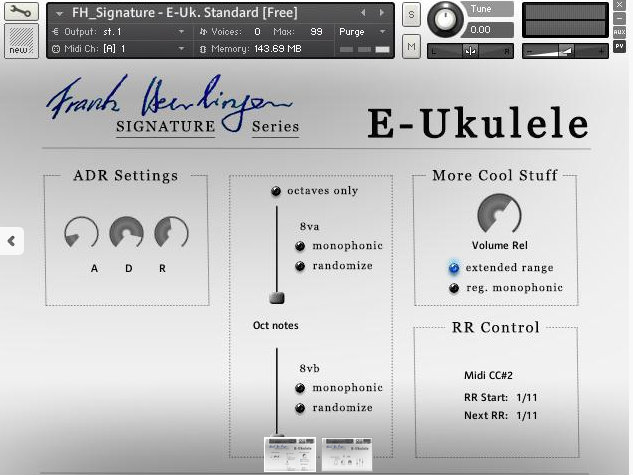Open the Midi Ch [A] 1 dropdown
This screenshot has height=475, width=633.
tap(181, 49)
